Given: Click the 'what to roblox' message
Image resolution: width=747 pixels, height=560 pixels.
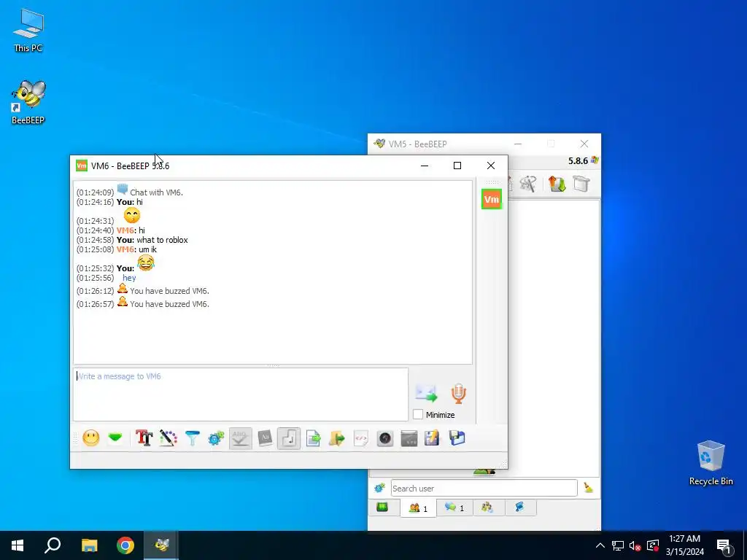Looking at the screenshot, I should pyautogui.click(x=162, y=240).
